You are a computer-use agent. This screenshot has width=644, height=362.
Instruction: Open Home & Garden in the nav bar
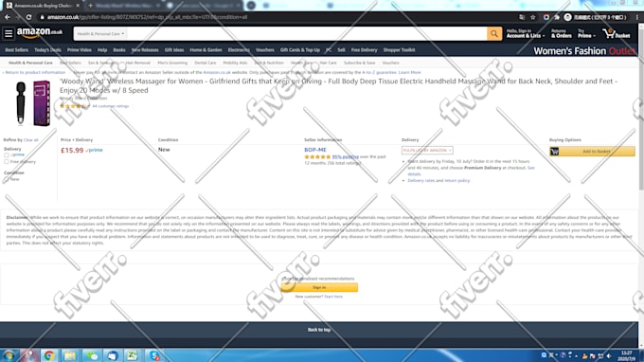pos(206,50)
